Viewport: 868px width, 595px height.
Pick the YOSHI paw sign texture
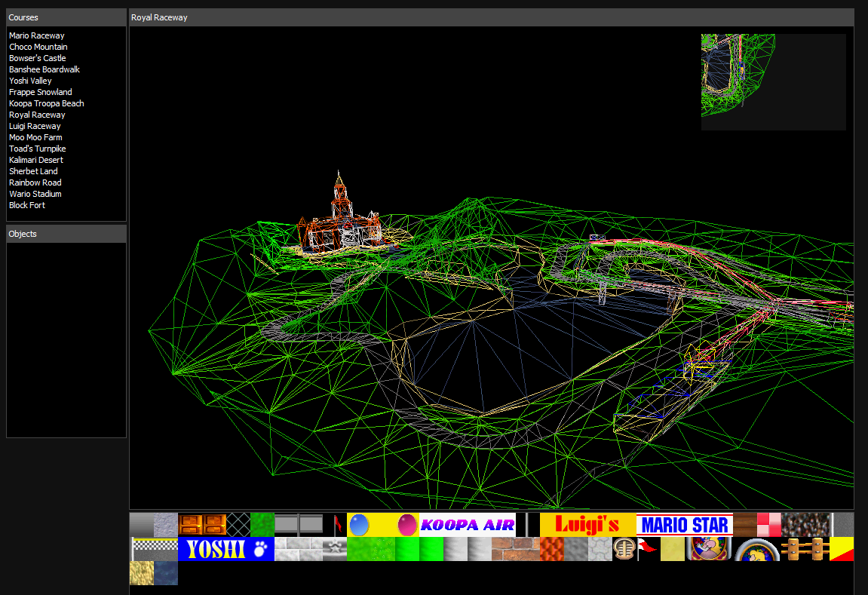click(x=226, y=549)
